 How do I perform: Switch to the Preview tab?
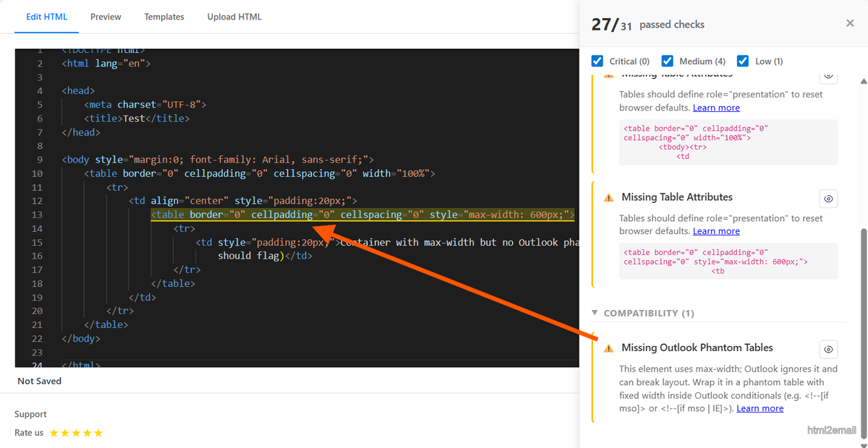(x=106, y=16)
